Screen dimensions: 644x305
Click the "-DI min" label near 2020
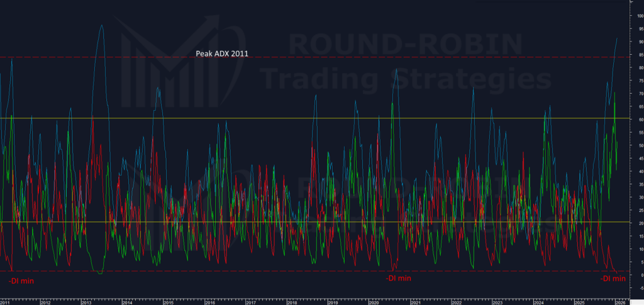point(398,278)
